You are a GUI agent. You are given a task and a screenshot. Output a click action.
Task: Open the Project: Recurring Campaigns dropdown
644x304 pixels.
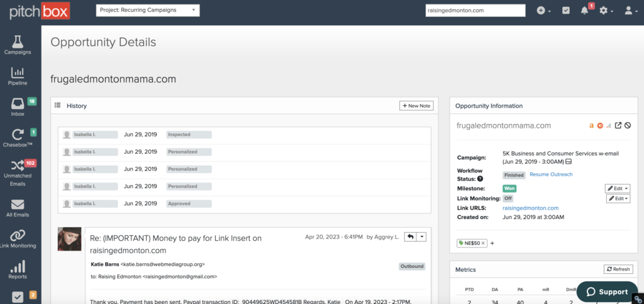148,10
